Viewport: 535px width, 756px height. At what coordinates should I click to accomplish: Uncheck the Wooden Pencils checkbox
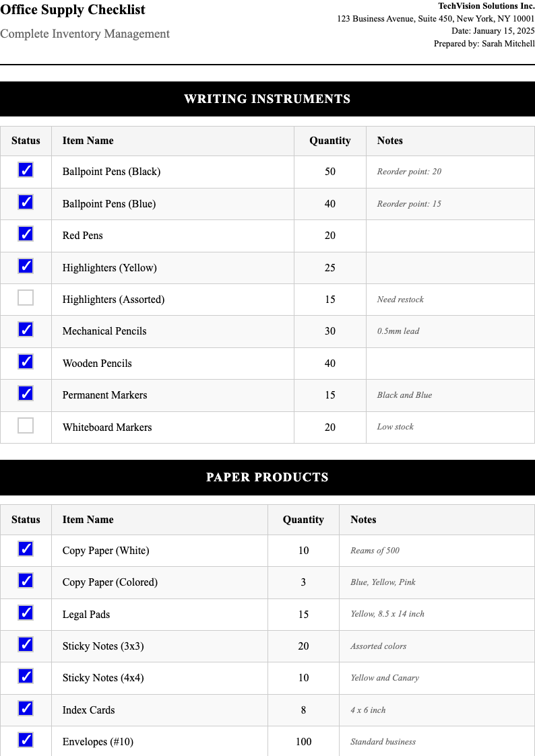pos(26,362)
